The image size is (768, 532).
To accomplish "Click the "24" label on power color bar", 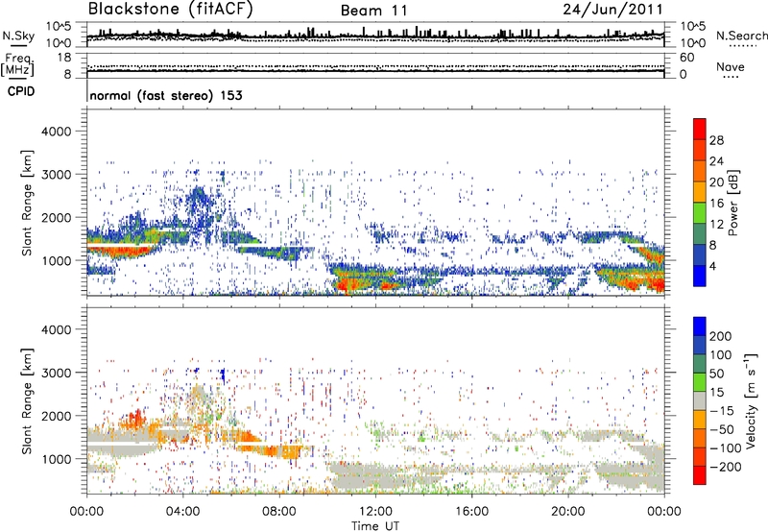I will pyautogui.click(x=716, y=161).
